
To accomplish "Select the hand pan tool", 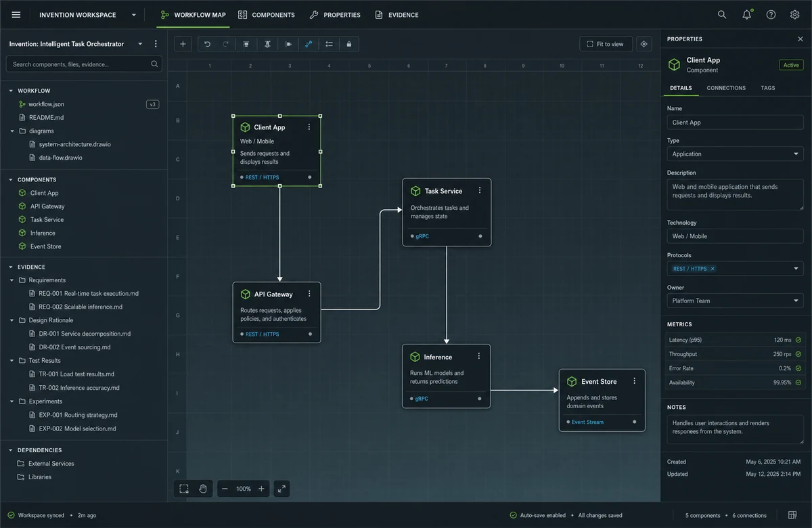I will pyautogui.click(x=202, y=489).
